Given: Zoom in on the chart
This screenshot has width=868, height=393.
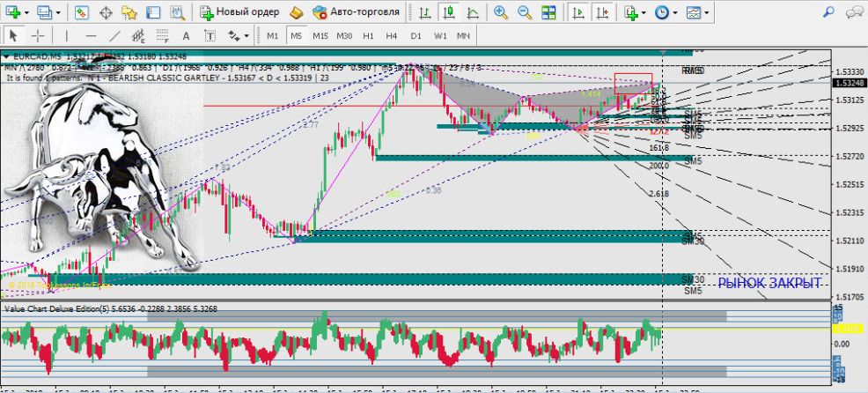Looking at the screenshot, I should (x=501, y=11).
